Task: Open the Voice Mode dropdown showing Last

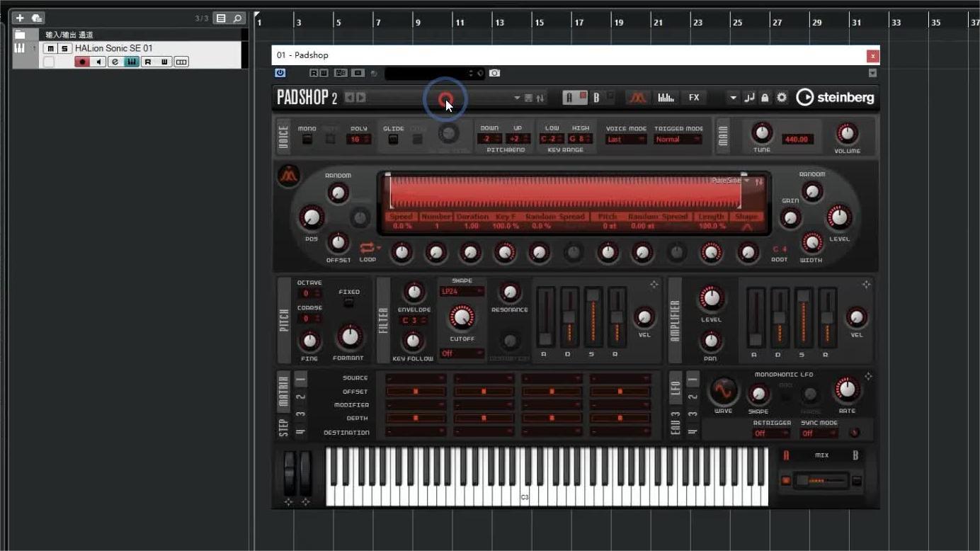Action: point(626,140)
